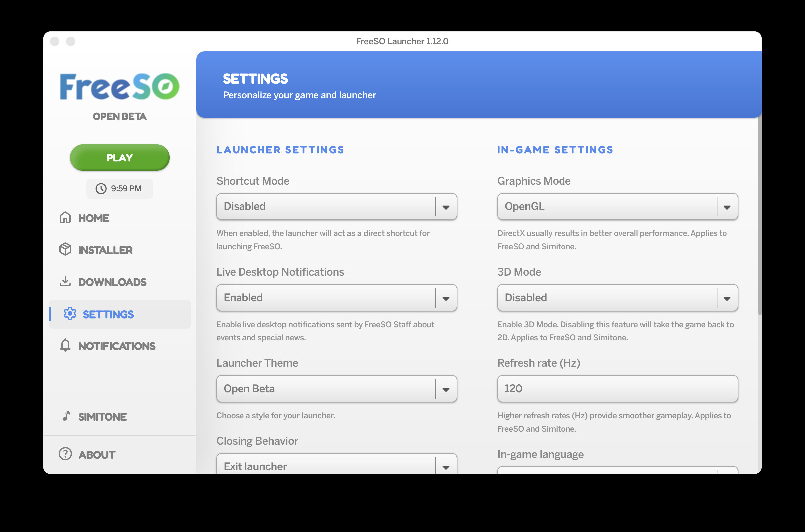Open the Shortcut Mode dropdown
The height and width of the screenshot is (532, 805).
(336, 206)
